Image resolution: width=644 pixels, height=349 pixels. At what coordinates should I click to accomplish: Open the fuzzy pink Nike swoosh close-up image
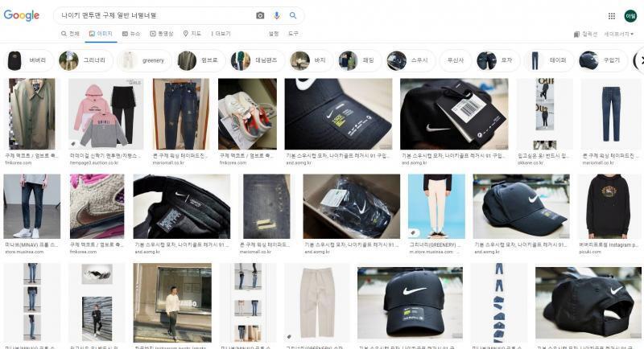[x=97, y=207]
